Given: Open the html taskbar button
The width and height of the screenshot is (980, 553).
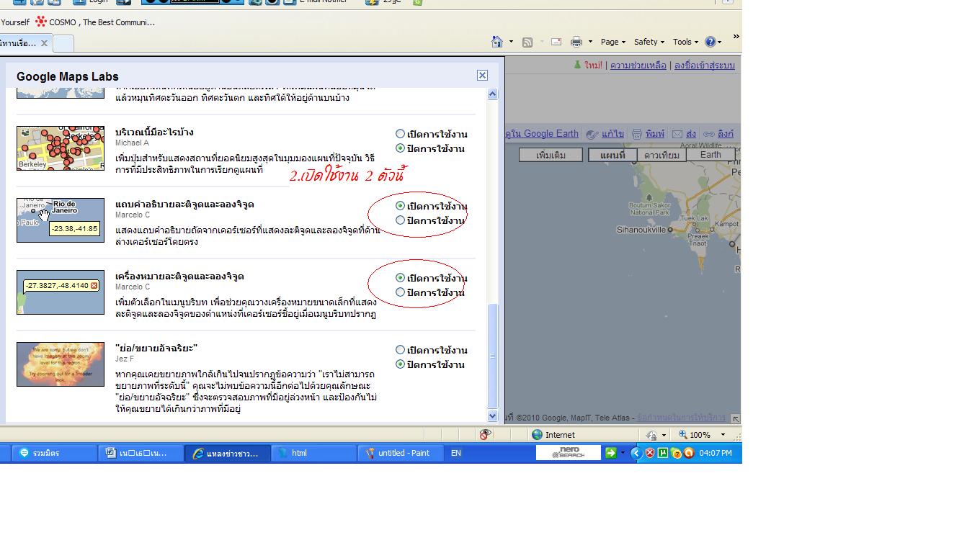Looking at the screenshot, I should click(314, 453).
